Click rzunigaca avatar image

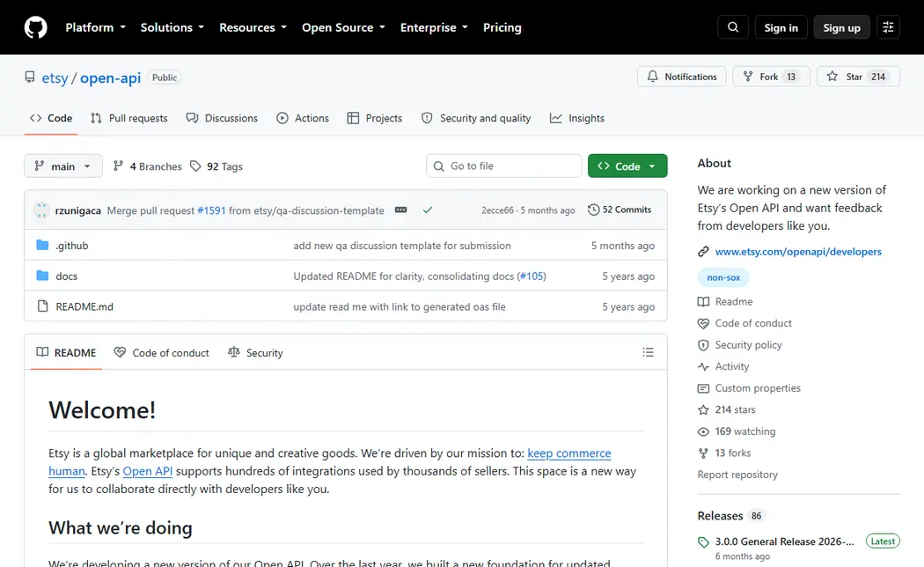41,210
